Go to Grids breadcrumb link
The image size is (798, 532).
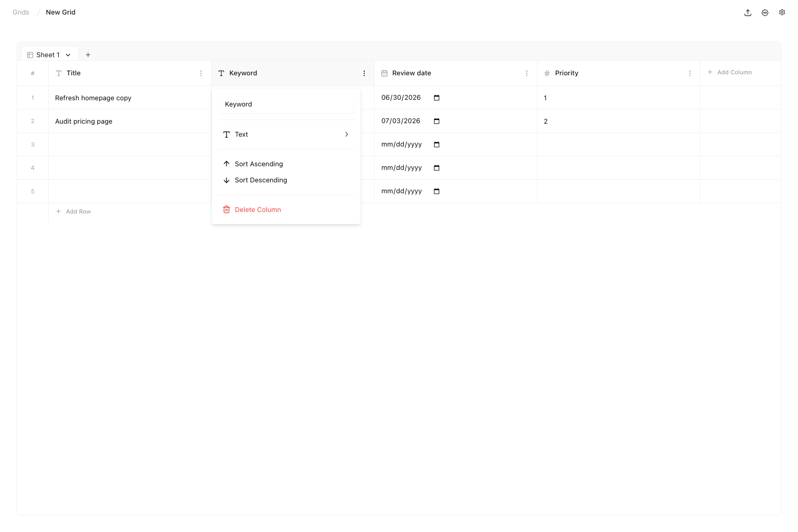21,12
